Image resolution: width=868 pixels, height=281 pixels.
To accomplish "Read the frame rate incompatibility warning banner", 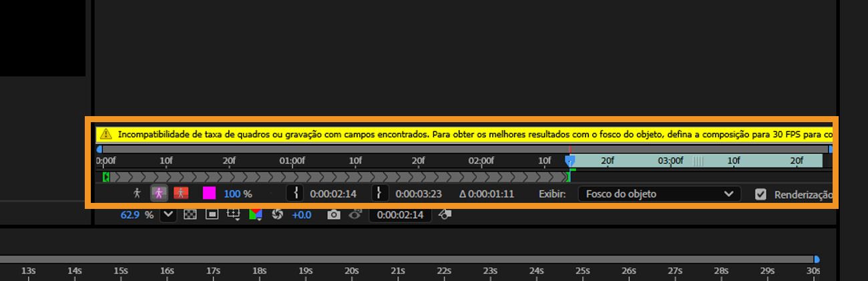I will (465, 134).
